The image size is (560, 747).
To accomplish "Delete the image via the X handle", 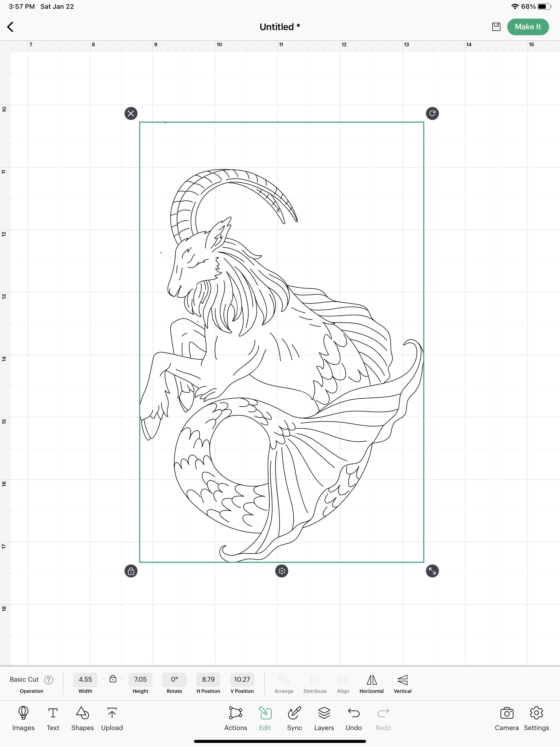I will [131, 113].
